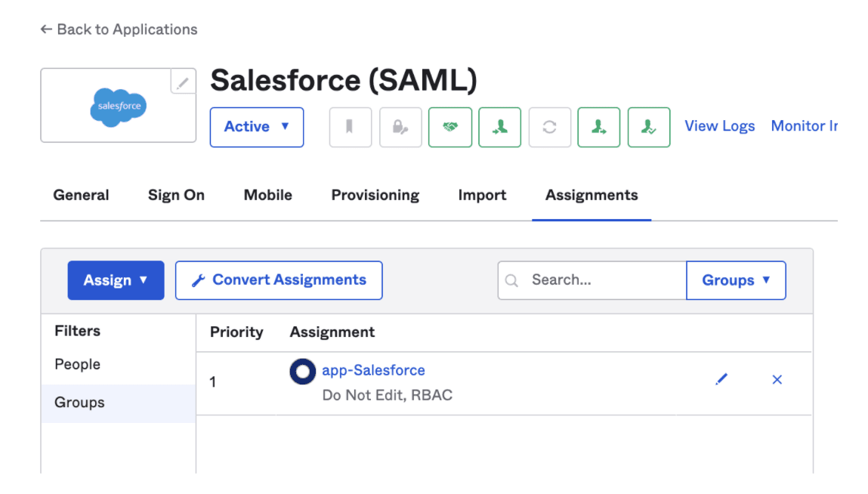868x494 pixels.
Task: Edit the app-Salesforce assignment with pencil icon
Action: pyautogui.click(x=721, y=379)
